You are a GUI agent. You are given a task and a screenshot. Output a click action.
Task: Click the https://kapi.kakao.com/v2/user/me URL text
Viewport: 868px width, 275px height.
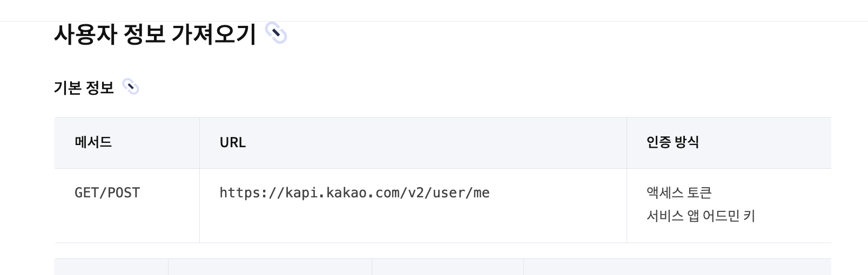click(x=354, y=193)
